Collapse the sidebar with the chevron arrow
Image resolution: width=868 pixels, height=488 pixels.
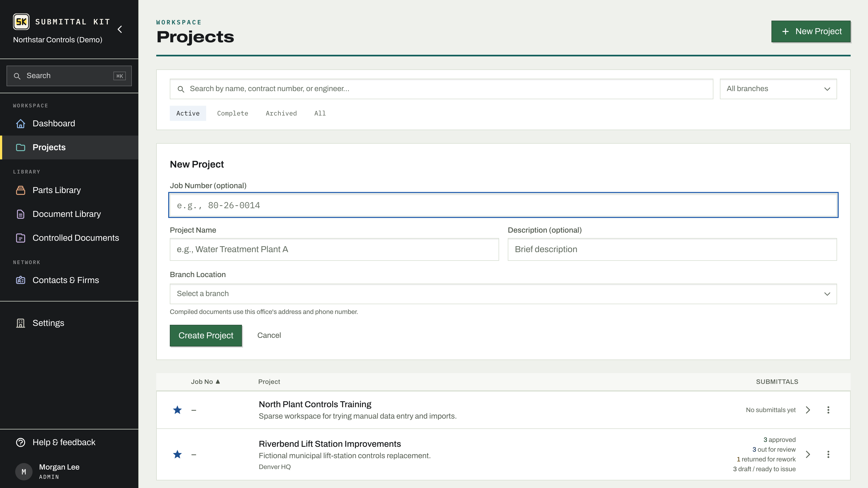tap(120, 29)
